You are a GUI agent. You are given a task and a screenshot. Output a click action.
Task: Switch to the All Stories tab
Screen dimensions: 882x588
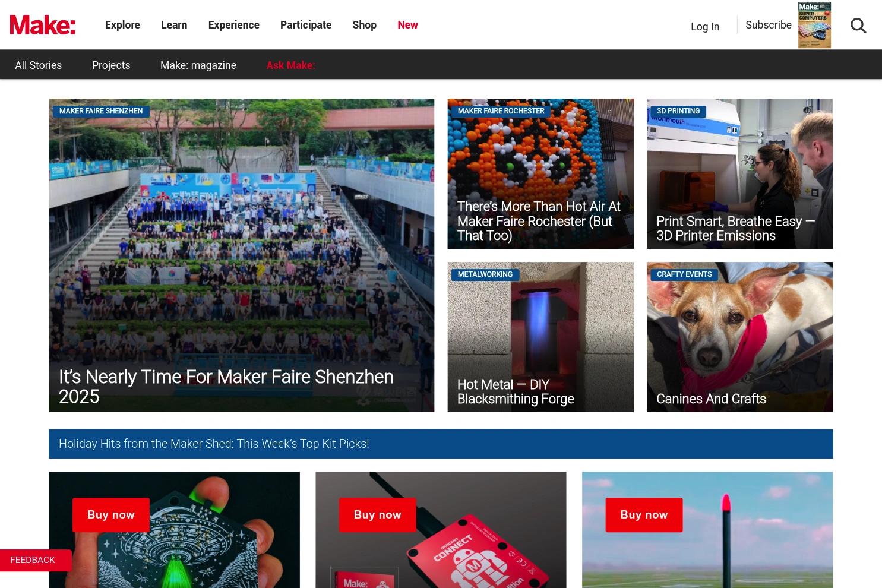pos(38,65)
